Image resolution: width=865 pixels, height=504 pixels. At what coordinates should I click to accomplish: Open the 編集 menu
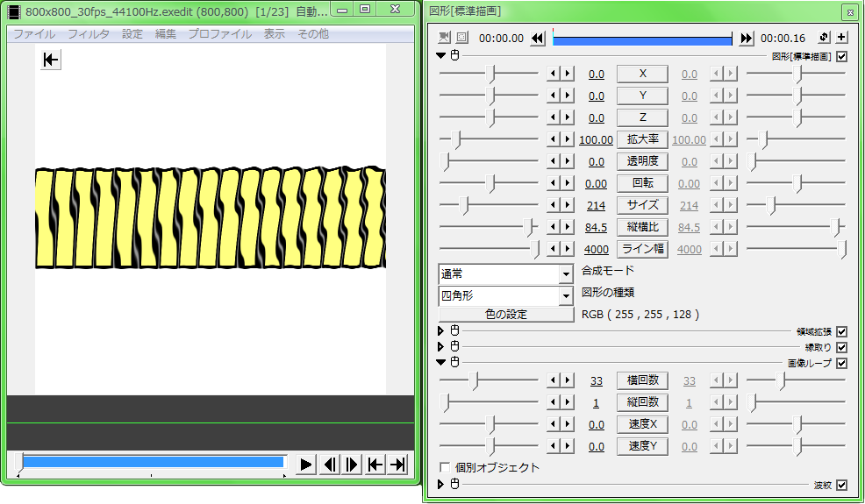pyautogui.click(x=166, y=34)
